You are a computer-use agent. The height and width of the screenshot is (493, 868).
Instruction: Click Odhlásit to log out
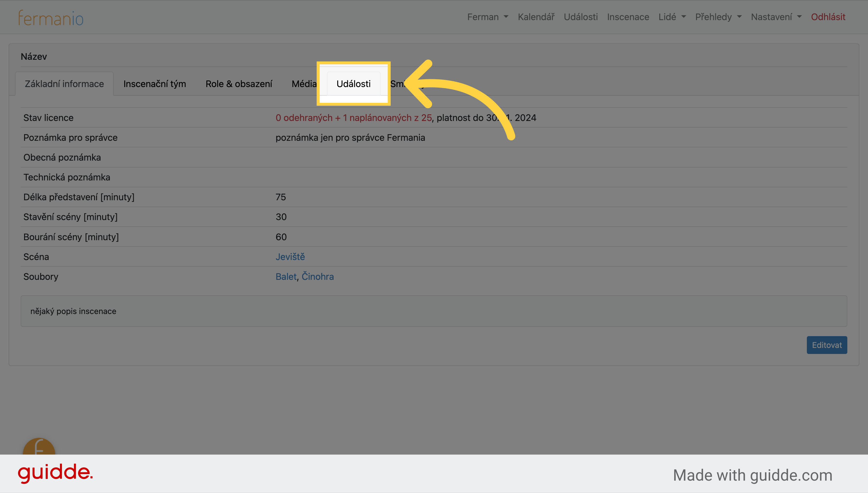(828, 17)
